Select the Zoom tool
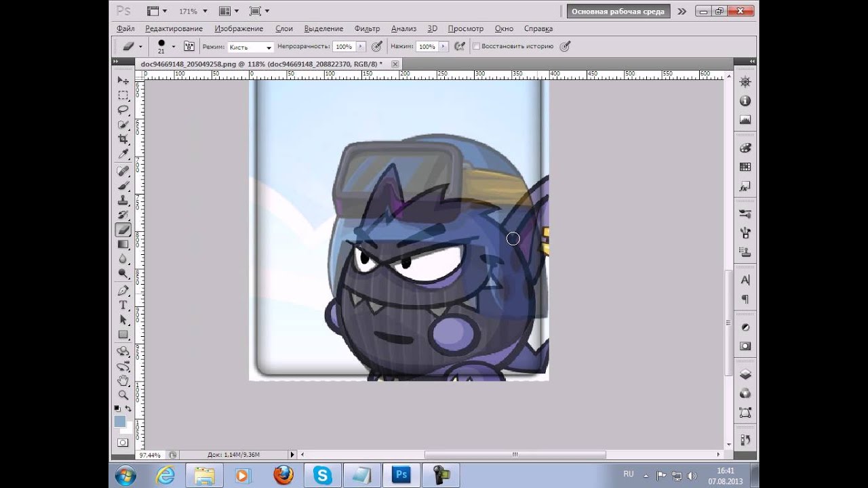Viewport: 868px width, 488px height. 123,394
